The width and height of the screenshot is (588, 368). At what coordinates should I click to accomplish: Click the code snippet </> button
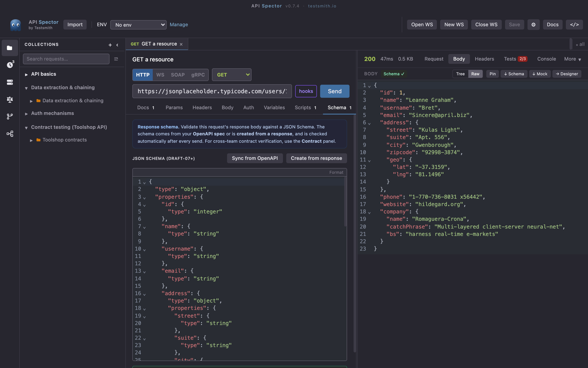574,25
